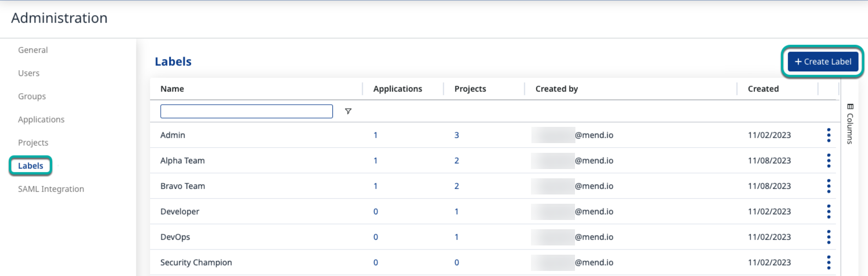Open DevOps label's projects count 1
This screenshot has width=868, height=276.
[x=456, y=237]
